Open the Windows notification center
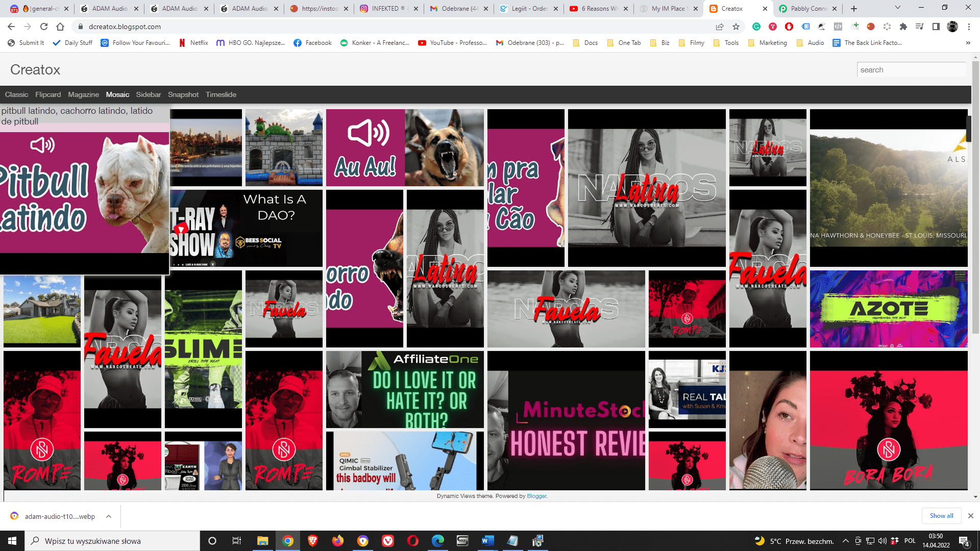This screenshot has height=551, width=980. 964,541
